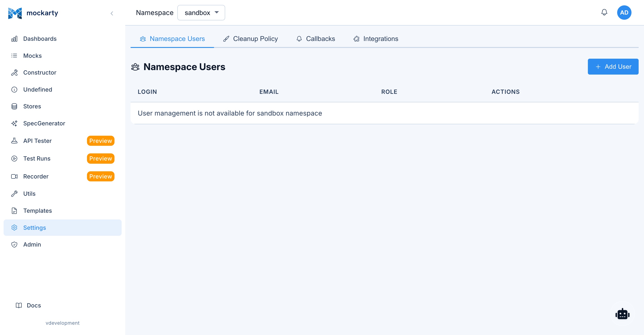This screenshot has width=644, height=335.
Task: Click the Preview badge next to Test Runs
Action: (100, 159)
